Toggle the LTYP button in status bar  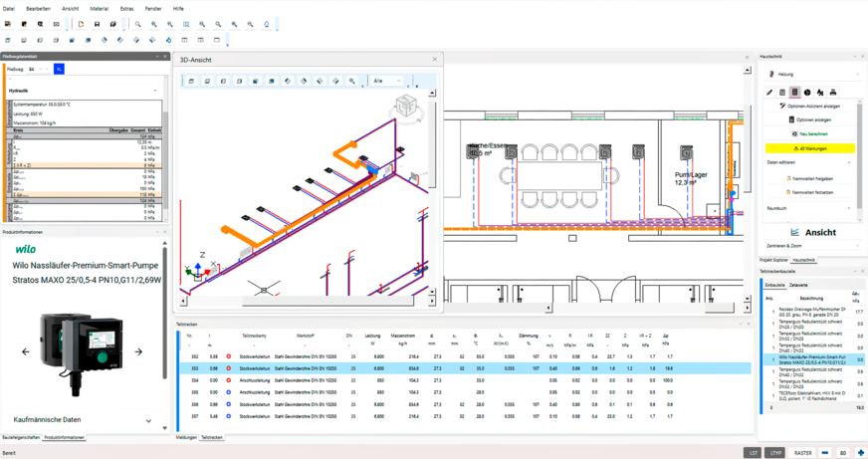coord(775,453)
